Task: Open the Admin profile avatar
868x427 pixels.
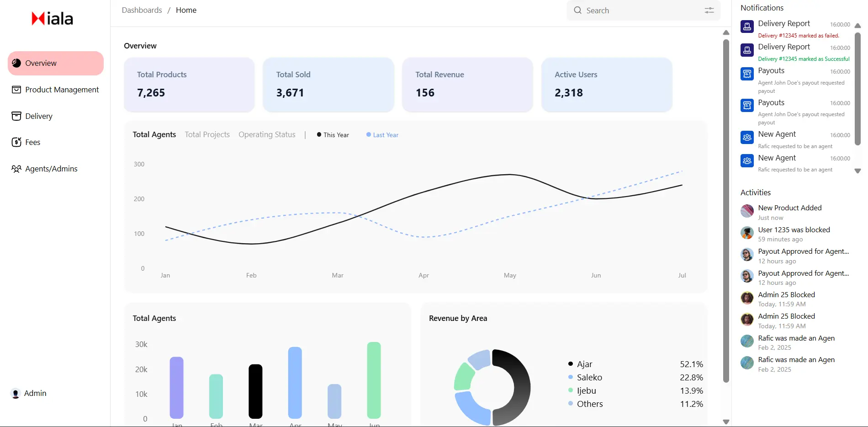Action: (x=15, y=393)
